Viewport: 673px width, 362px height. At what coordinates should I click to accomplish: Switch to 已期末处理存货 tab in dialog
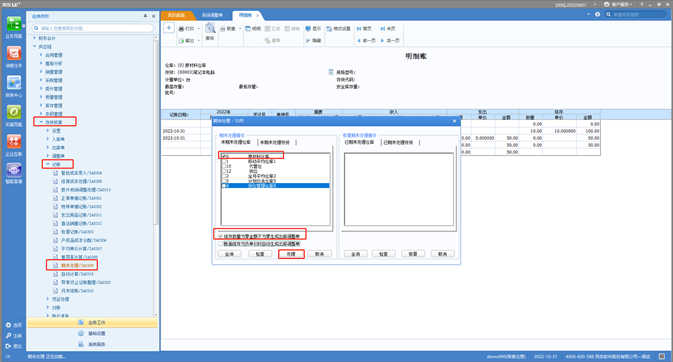coord(398,142)
